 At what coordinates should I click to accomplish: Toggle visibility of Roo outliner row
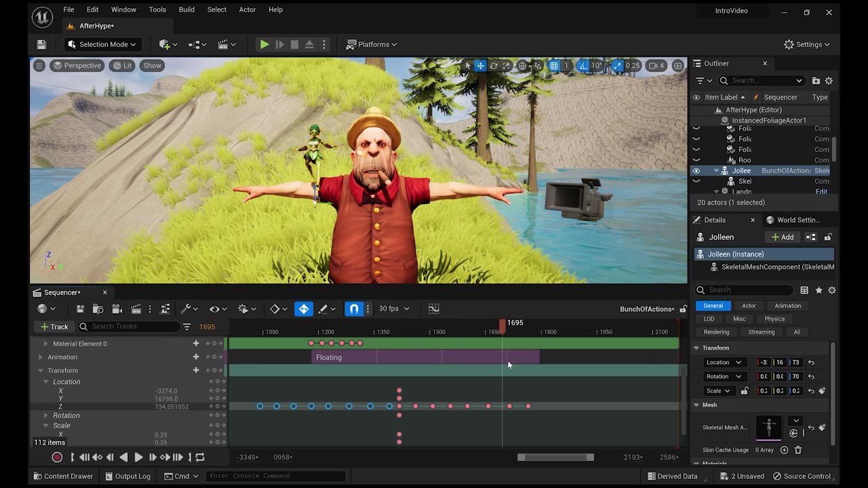(x=696, y=160)
